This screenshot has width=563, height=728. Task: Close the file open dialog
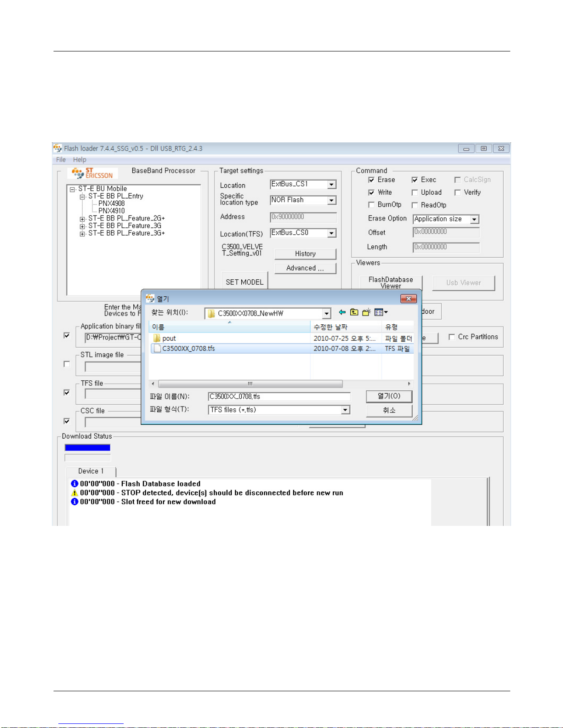(408, 299)
